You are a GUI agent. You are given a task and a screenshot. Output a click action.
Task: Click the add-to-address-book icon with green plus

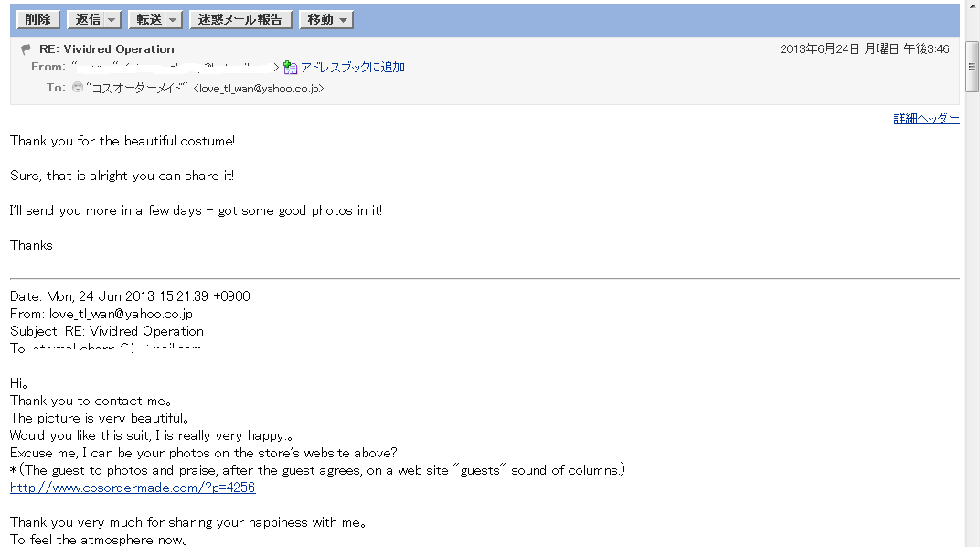(290, 67)
